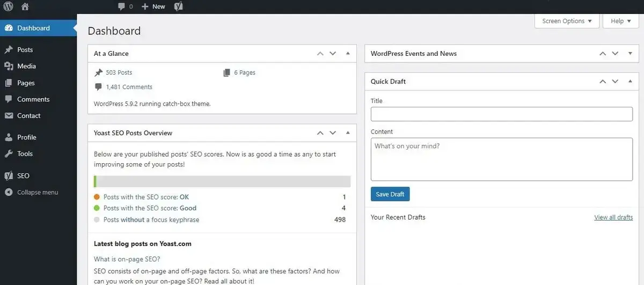Open the 1,481 Comments link

(x=129, y=87)
